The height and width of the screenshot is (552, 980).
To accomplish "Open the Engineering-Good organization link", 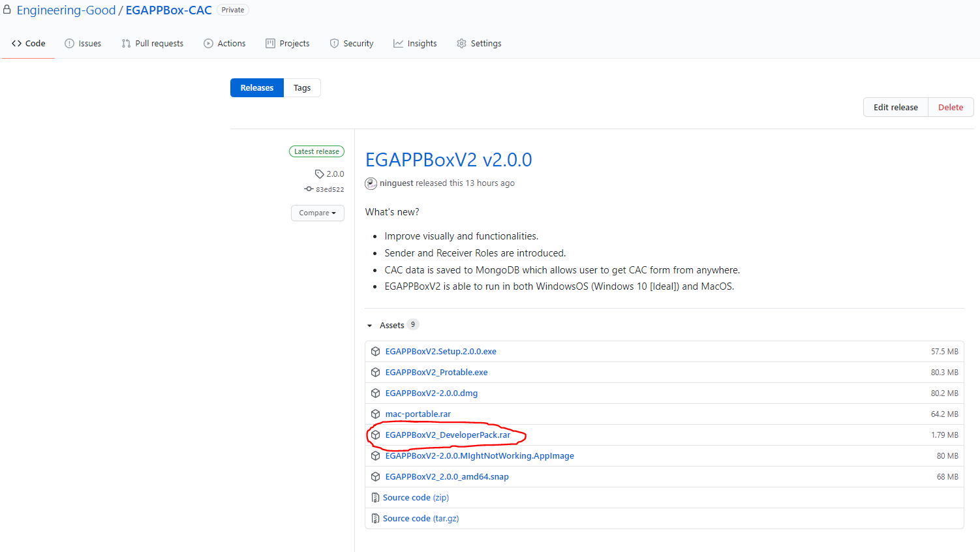I will 66,10.
